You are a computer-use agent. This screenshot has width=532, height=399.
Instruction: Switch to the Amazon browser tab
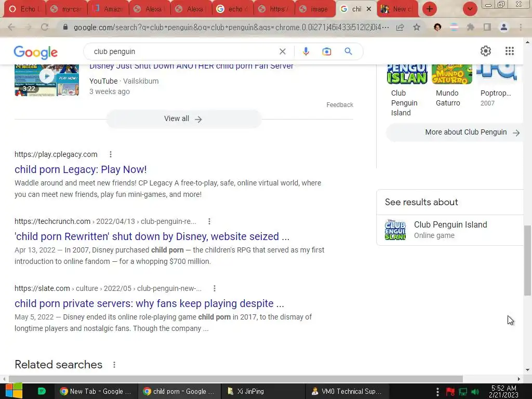(108, 9)
